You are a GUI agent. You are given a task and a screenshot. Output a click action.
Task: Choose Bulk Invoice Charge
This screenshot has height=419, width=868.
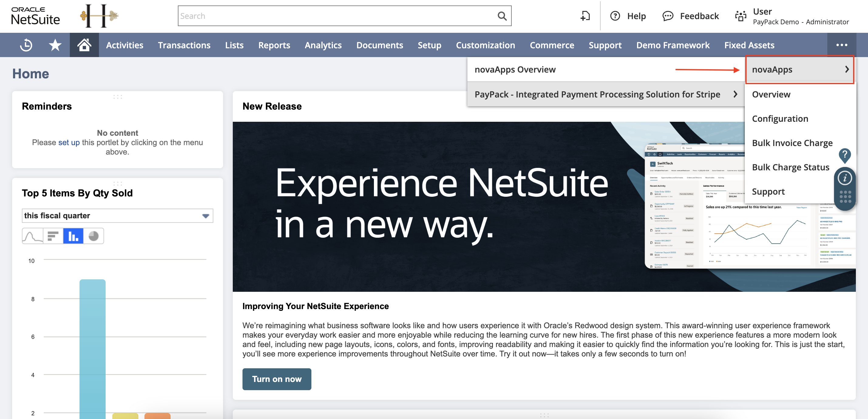(x=792, y=143)
